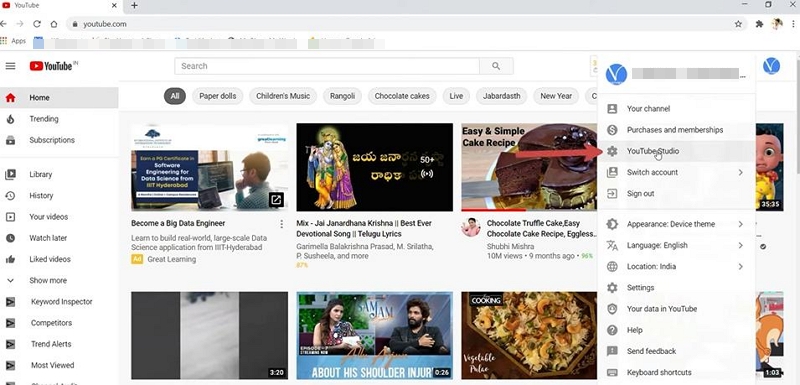Click the Sign out icon
The image size is (800, 385).
pos(612,194)
